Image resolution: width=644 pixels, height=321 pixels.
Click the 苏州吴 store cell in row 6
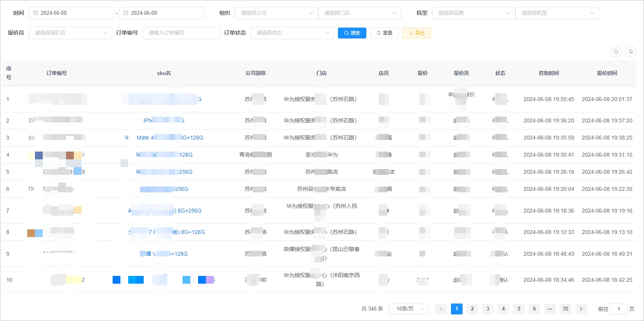click(322, 189)
